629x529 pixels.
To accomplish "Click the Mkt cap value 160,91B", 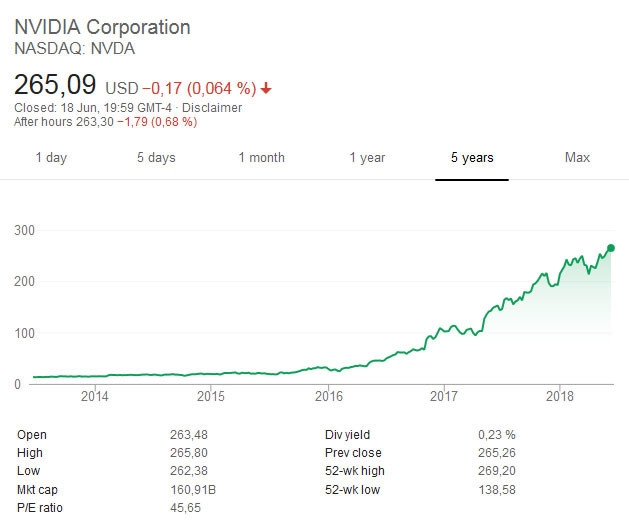I will 194,488.
